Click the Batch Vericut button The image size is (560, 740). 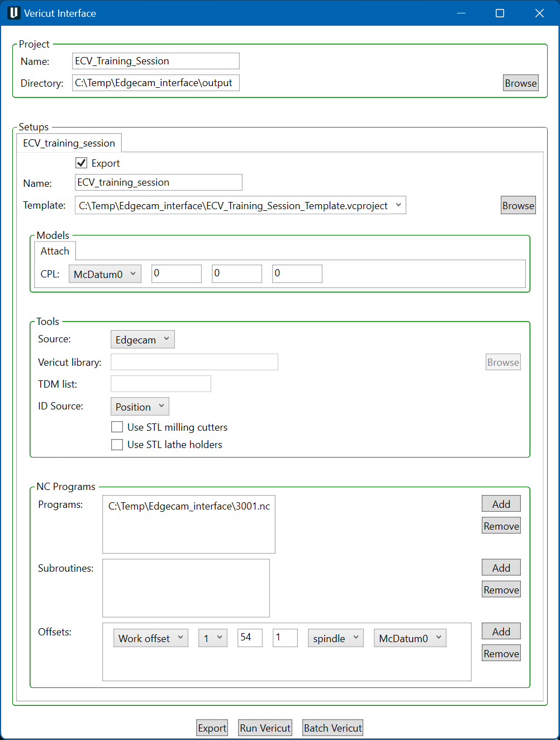point(333,728)
